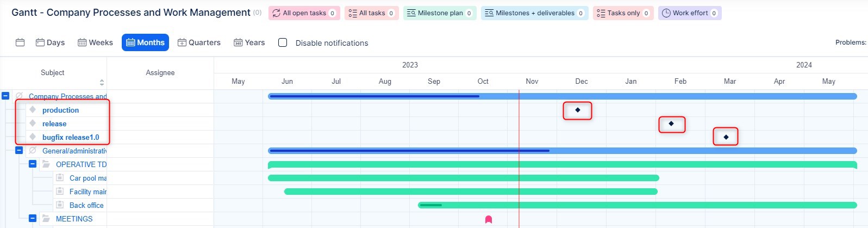This screenshot has width=868, height=228.
Task: Click the Car pool task icon
Action: tap(60, 177)
